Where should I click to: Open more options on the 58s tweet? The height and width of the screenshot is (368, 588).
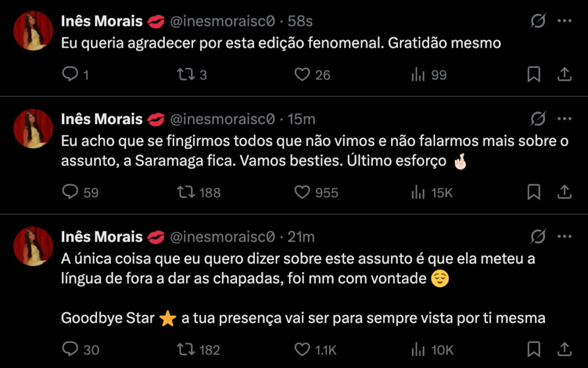564,22
